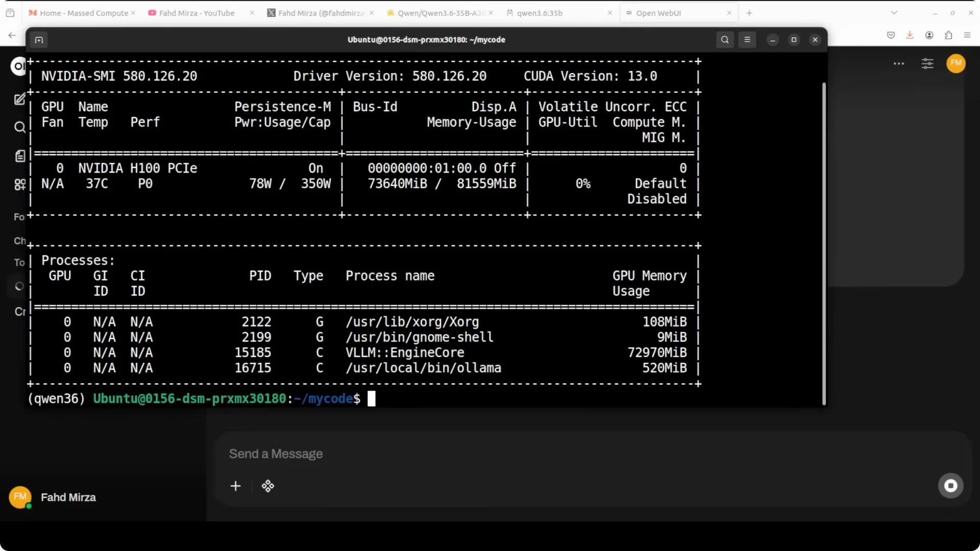Open the browser downloads icon

tap(910, 35)
